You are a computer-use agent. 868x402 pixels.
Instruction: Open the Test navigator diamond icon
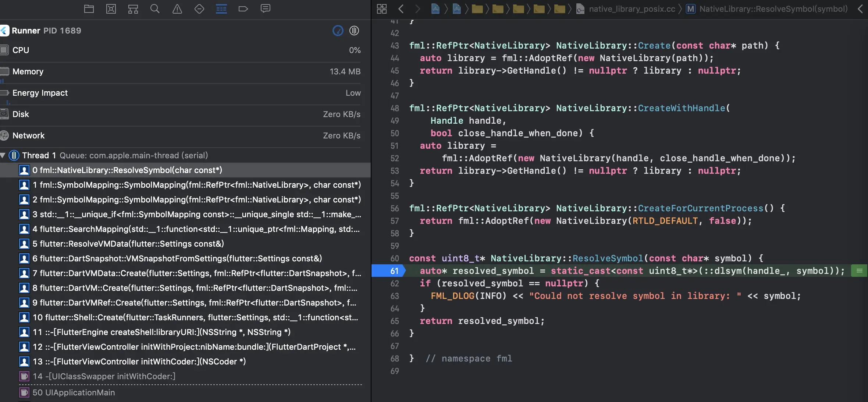tap(199, 9)
